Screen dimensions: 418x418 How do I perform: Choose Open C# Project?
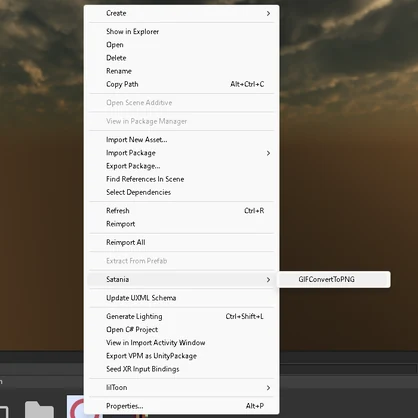(x=181, y=330)
